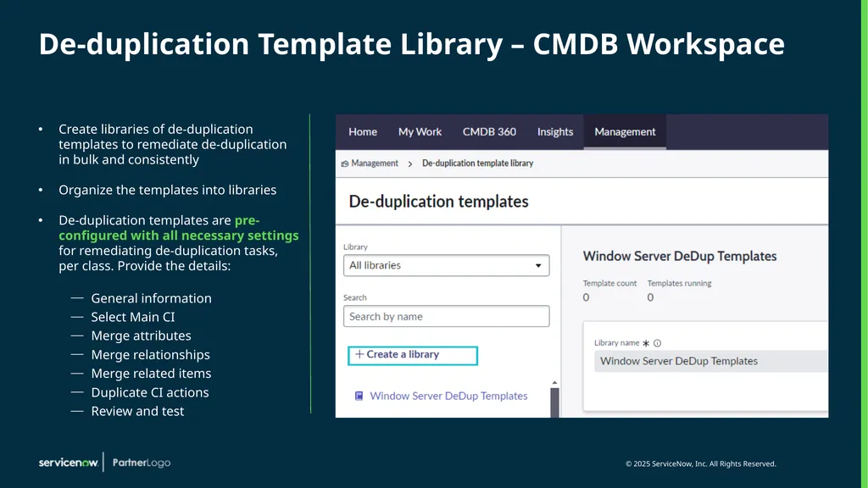Screen dimensions: 868x488
Task: Click the 'General information' list item
Action: coord(151,298)
